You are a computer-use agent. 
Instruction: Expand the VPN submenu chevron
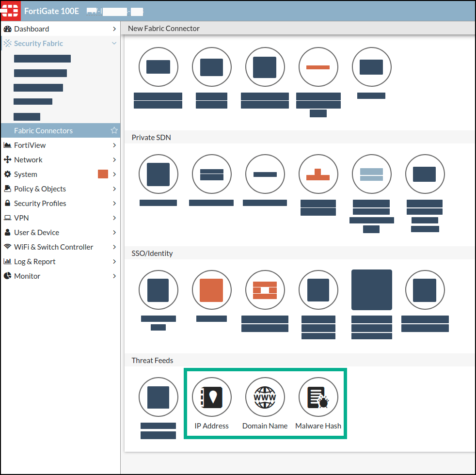pos(114,218)
